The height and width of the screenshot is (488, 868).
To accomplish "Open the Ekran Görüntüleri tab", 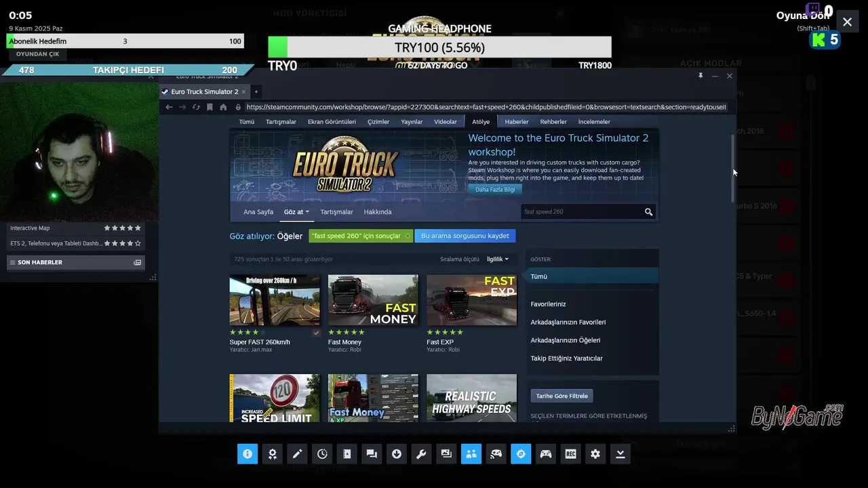I will 332,122.
